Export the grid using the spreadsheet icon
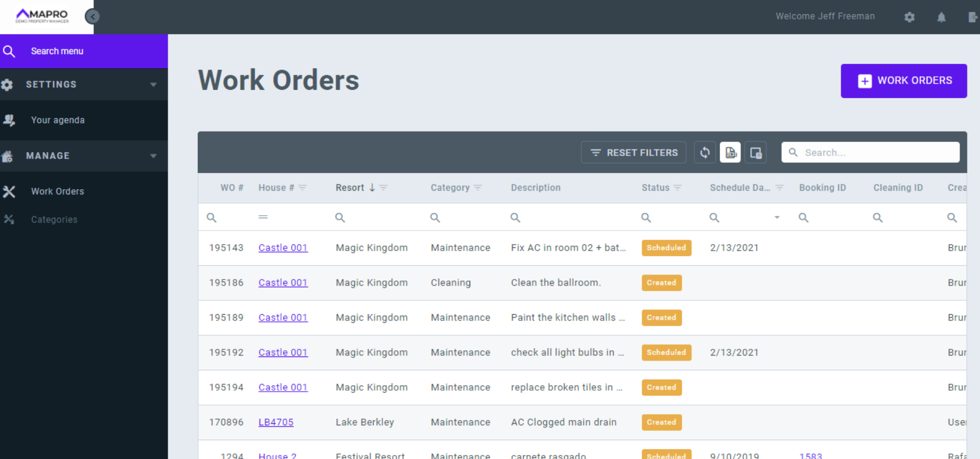Viewport: 980px width, 459px height. [x=730, y=152]
